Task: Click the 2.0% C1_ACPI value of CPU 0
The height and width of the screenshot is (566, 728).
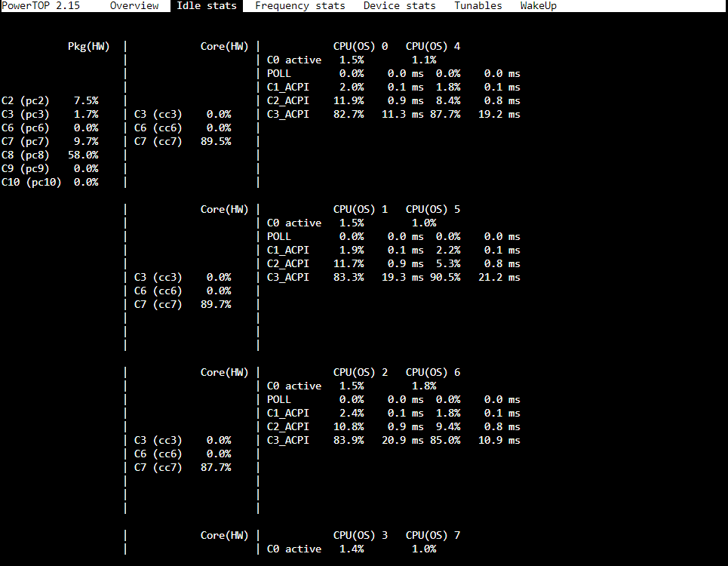Action: click(x=352, y=88)
